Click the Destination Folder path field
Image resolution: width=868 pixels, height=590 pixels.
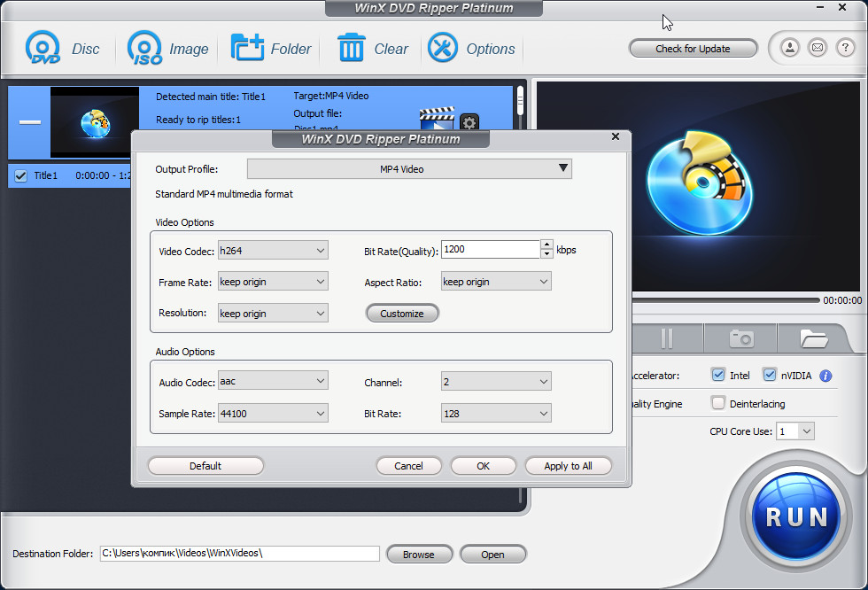240,554
